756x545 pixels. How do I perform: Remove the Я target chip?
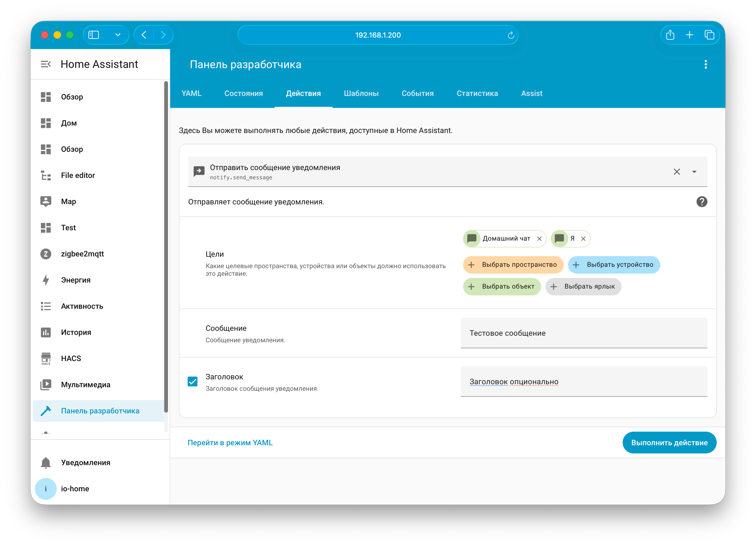point(583,238)
